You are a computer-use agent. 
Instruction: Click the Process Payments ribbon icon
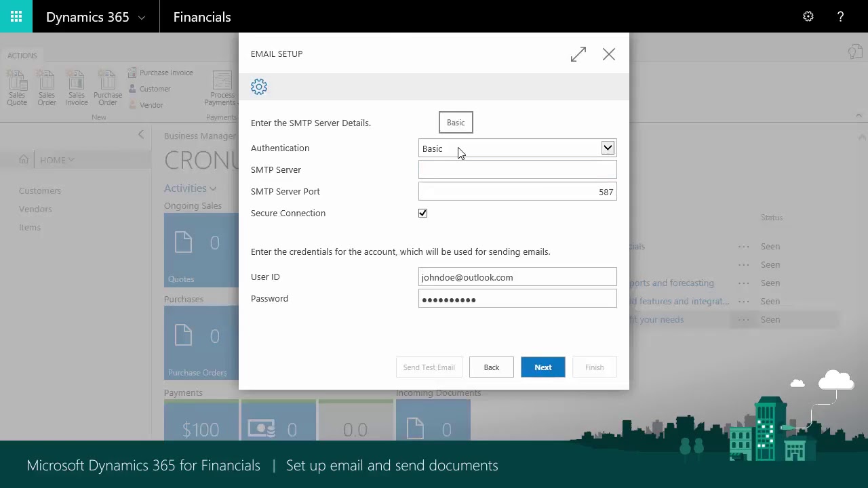pos(222,89)
